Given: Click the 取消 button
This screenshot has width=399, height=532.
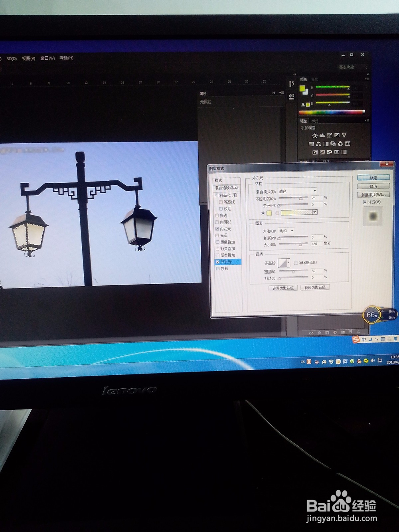Looking at the screenshot, I should click(373, 186).
